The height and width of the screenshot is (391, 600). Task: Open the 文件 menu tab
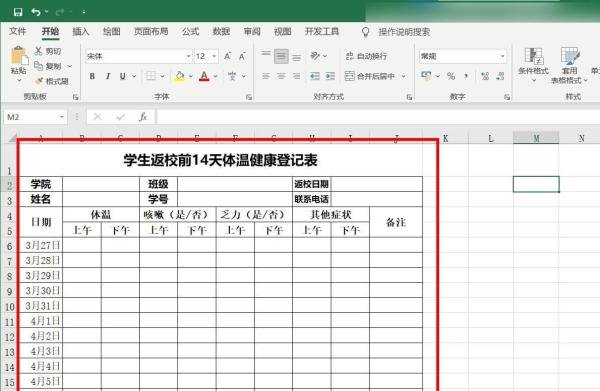[x=18, y=31]
